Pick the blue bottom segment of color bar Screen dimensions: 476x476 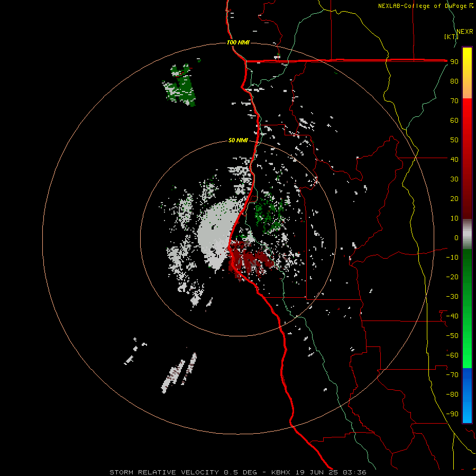tap(467, 396)
